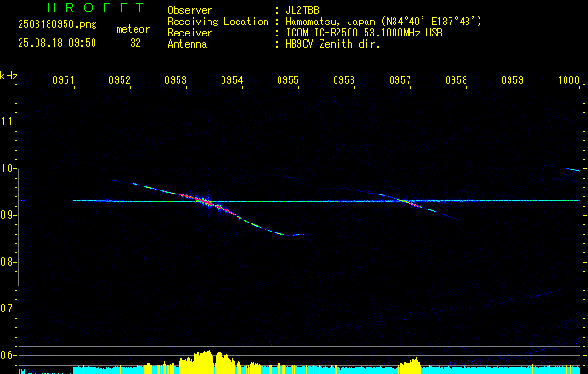Screen dimensions: 588x374
Task: Click the 1.0 kHz axis label
Action: (x=7, y=168)
